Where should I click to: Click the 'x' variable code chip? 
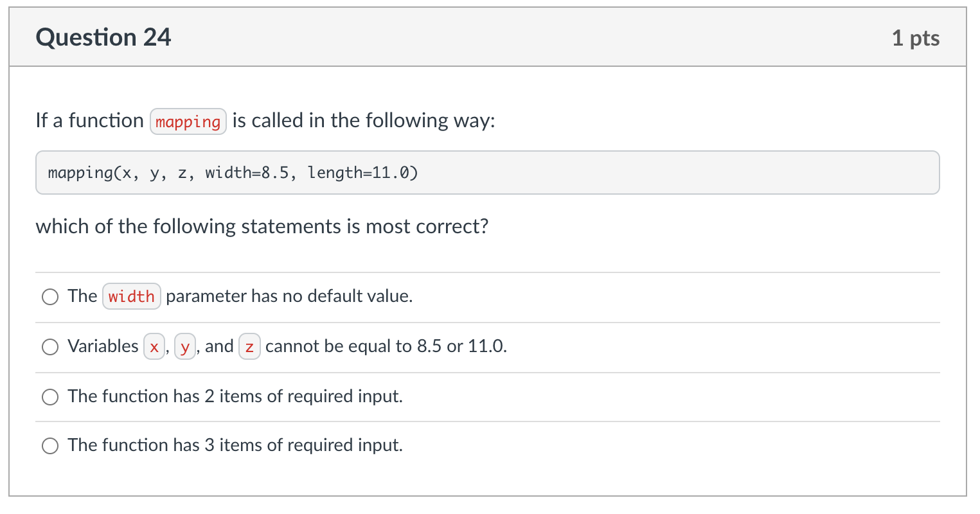(154, 346)
